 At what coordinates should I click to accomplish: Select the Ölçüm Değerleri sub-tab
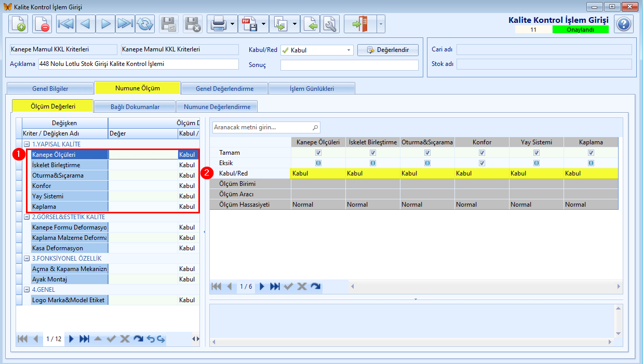click(53, 106)
